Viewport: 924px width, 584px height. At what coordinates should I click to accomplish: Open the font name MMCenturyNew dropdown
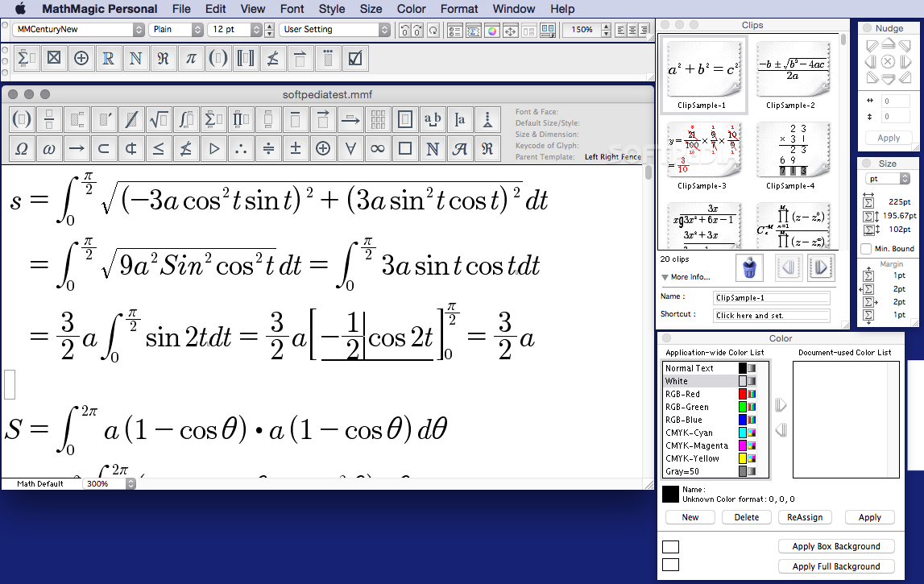[x=79, y=30]
